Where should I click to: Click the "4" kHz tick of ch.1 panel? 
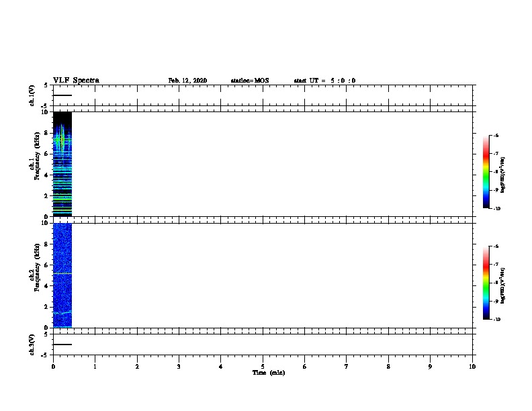[x=46, y=175]
